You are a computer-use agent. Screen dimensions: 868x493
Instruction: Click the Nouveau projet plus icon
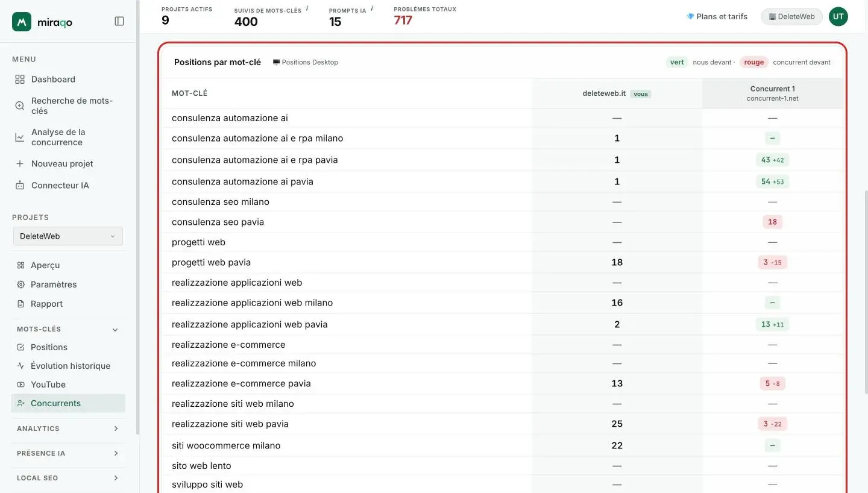tap(20, 163)
